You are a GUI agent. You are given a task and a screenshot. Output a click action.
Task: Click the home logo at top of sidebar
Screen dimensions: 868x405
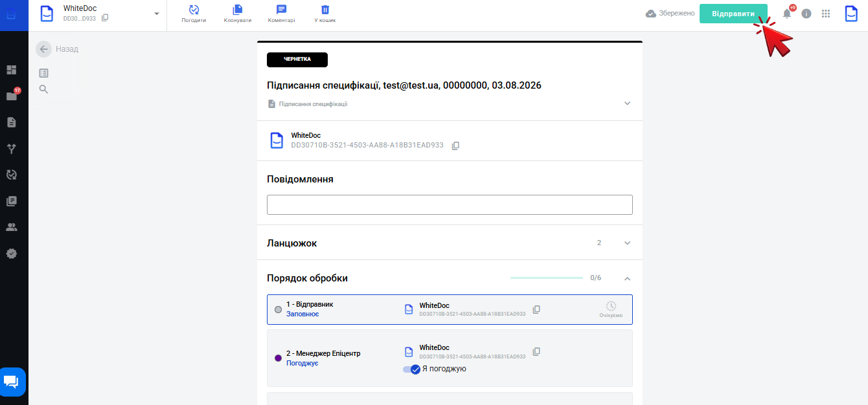(x=12, y=14)
